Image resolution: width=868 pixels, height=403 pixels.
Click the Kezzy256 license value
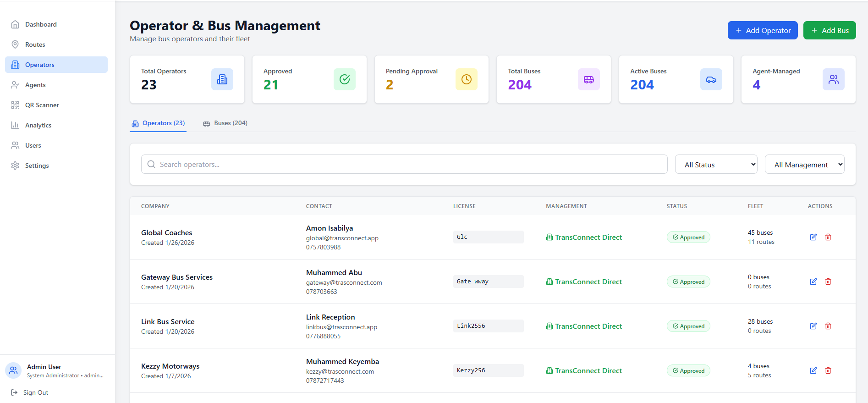coord(488,370)
